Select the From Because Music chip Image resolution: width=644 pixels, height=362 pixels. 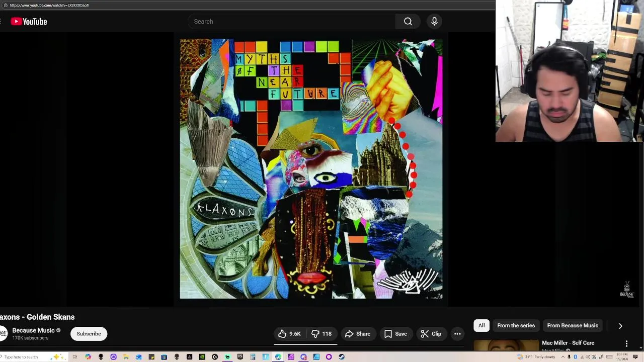pos(573,326)
